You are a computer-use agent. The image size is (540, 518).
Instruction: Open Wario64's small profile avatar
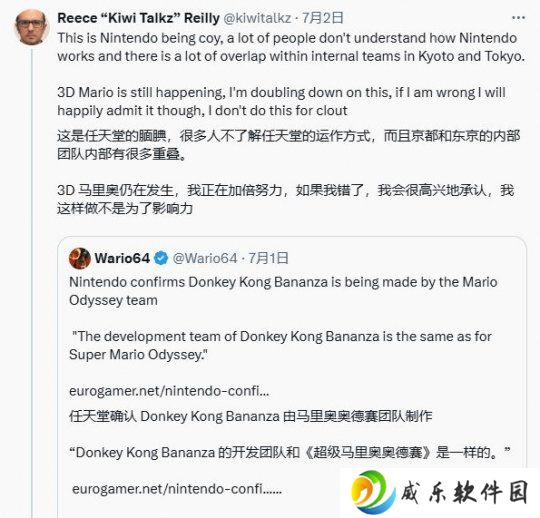(x=80, y=258)
